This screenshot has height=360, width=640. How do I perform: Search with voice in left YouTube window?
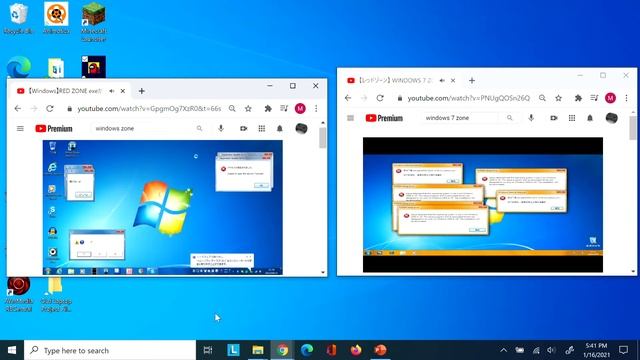(221, 129)
